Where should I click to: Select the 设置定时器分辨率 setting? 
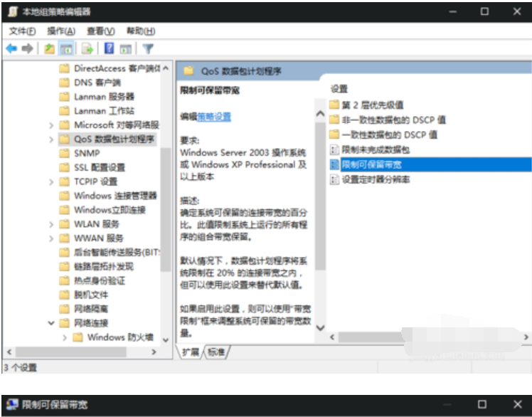[375, 179]
